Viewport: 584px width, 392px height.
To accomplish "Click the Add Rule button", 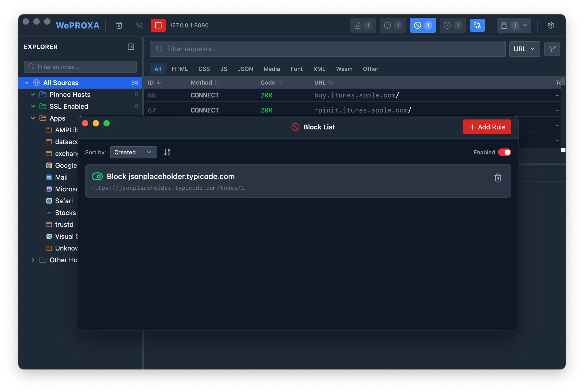I will click(487, 127).
